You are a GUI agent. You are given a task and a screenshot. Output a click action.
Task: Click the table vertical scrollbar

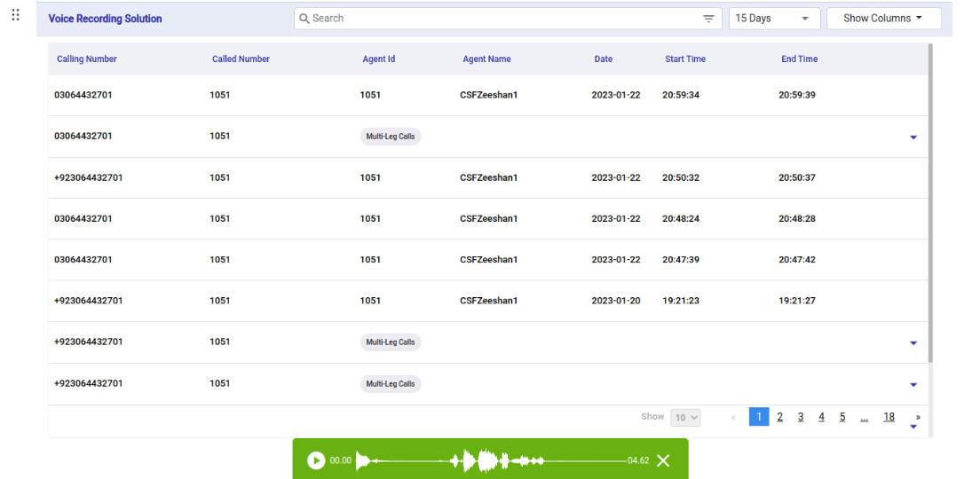pos(929,204)
